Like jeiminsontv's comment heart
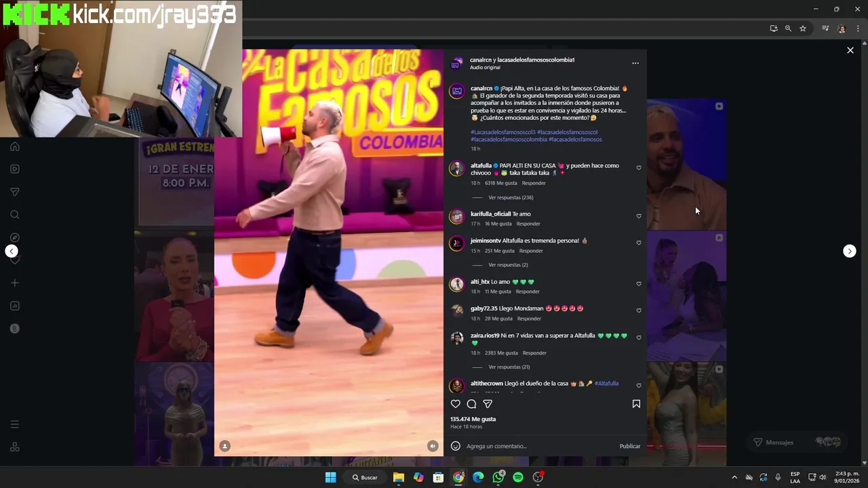Viewport: 868px width, 488px height. pos(639,243)
